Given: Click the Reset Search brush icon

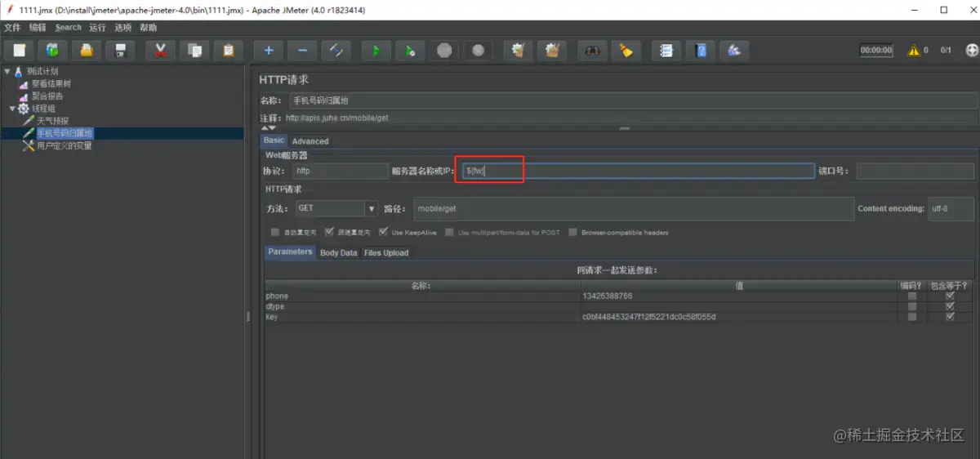Looking at the screenshot, I should point(626,51).
